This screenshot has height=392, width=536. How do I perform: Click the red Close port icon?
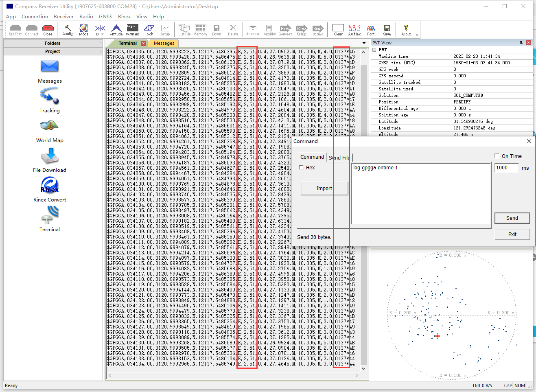click(48, 30)
